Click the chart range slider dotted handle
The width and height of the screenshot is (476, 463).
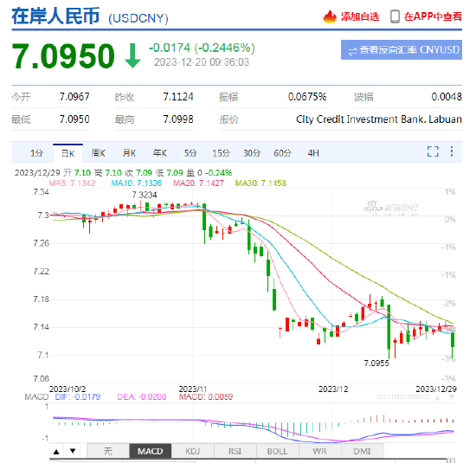[x=402, y=397]
